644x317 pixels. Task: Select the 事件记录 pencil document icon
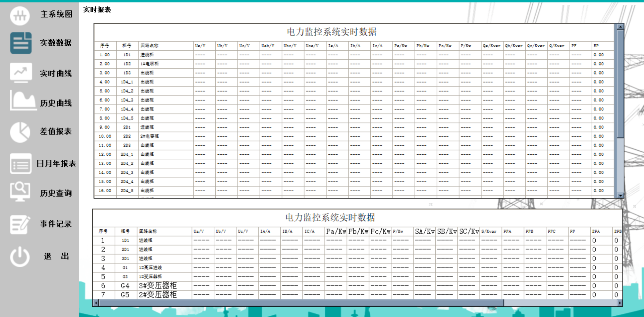coord(20,223)
